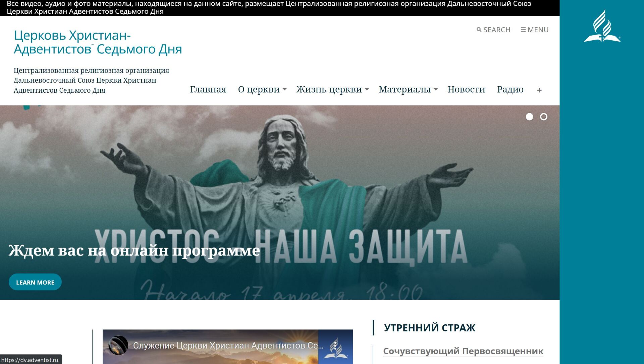Select the second carousel slide dot
Viewport: 644px width, 364px height.
[x=544, y=117]
